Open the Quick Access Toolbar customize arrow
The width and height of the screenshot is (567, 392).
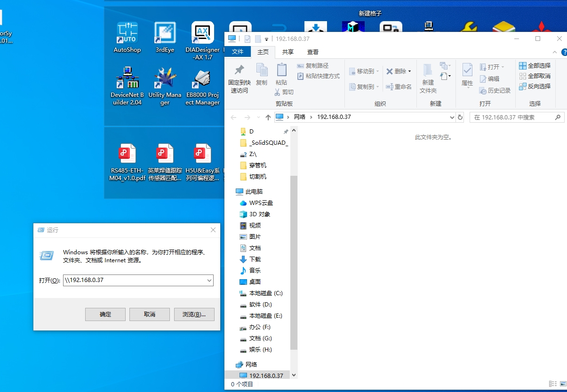pos(266,39)
